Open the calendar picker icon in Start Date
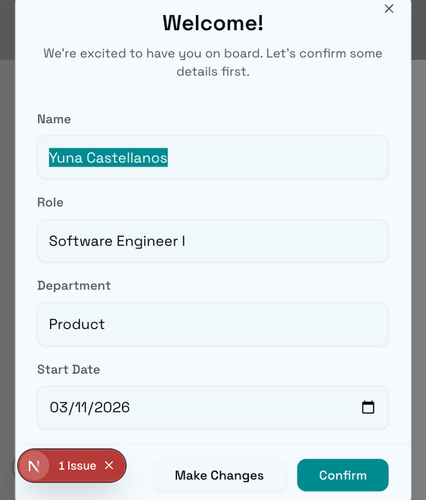 click(x=368, y=407)
